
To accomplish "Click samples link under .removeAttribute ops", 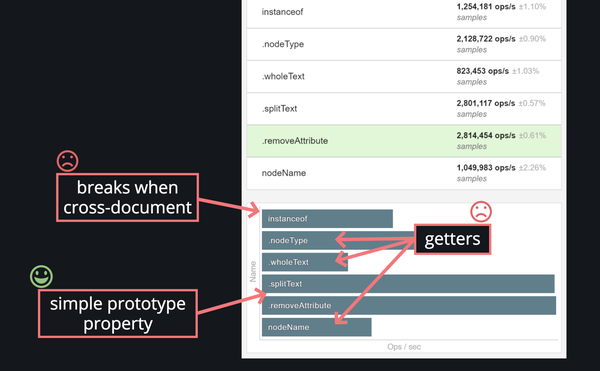I will 471,146.
